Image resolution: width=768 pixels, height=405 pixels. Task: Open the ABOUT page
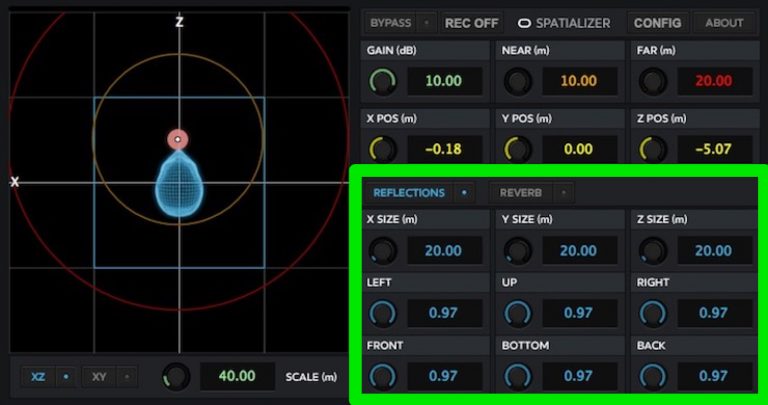tap(724, 22)
